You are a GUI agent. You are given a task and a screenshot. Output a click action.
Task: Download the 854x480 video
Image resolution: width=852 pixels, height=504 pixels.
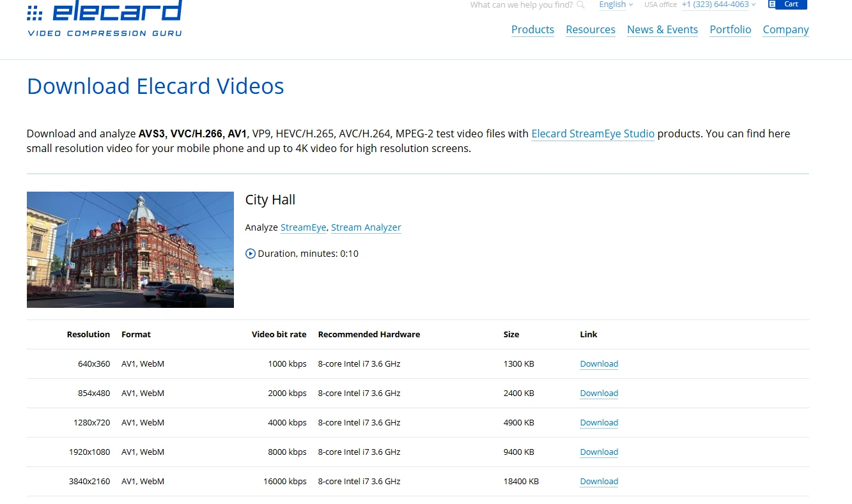point(599,393)
